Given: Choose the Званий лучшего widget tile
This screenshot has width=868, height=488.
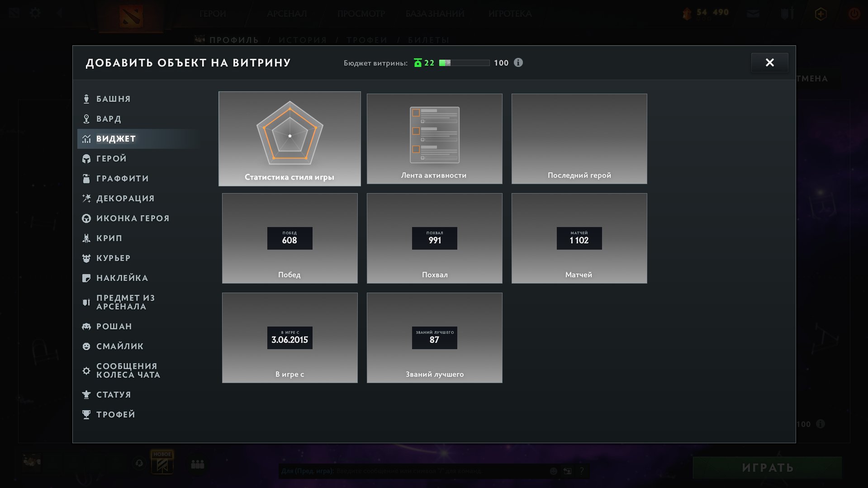Looking at the screenshot, I should point(434,338).
